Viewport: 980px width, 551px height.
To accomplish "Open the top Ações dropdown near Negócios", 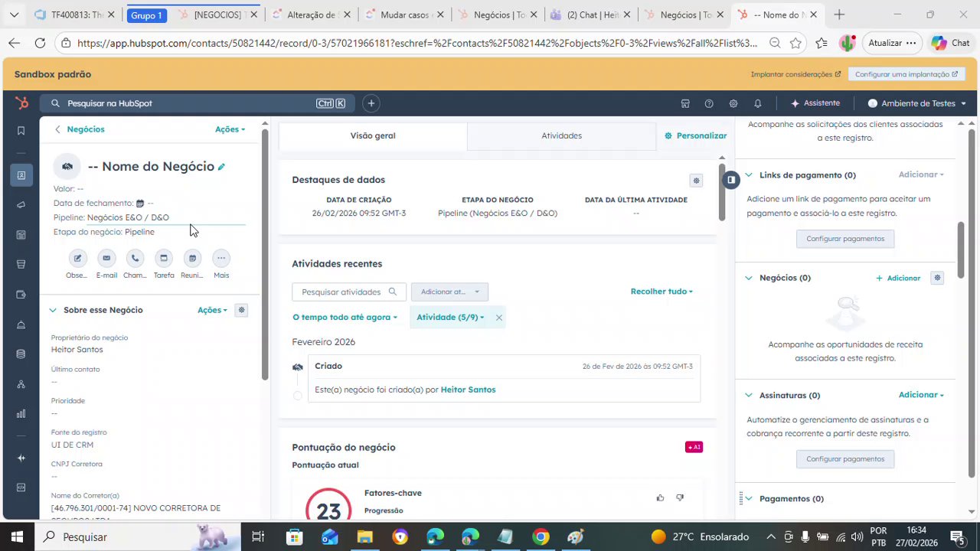I will tap(230, 129).
